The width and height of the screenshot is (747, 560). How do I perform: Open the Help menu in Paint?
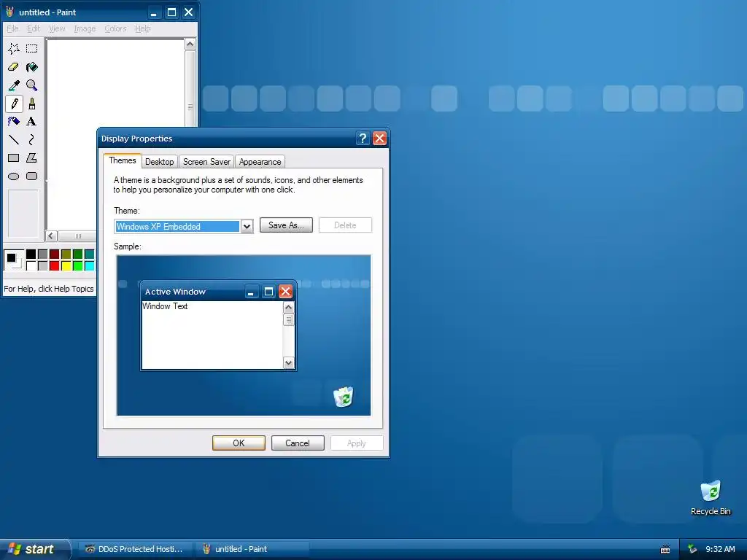(142, 28)
